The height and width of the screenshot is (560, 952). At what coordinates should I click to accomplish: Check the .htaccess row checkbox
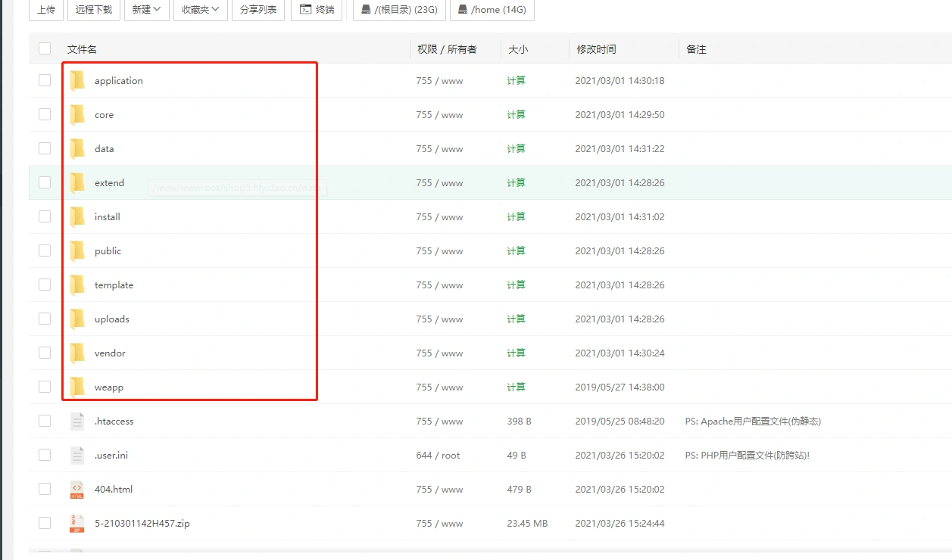(x=45, y=421)
